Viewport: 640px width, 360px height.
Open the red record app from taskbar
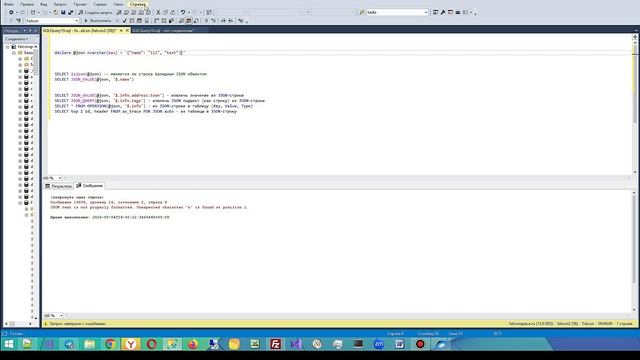pyautogui.click(x=420, y=344)
